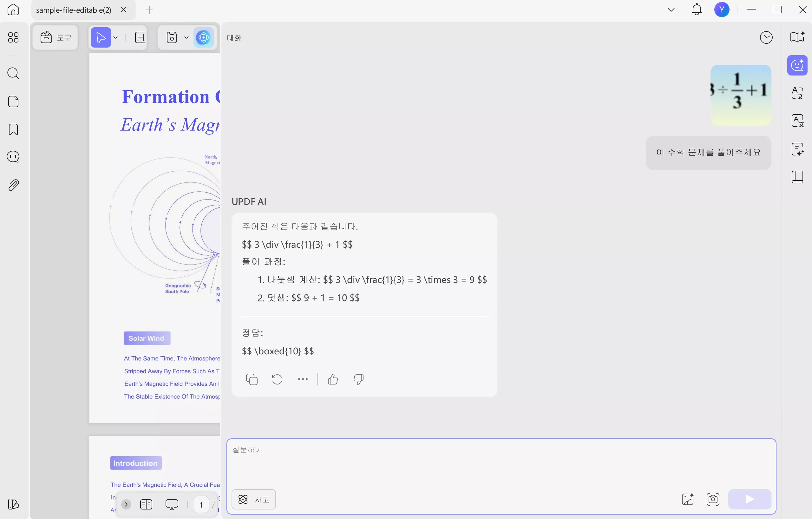Viewport: 812px width, 519px height.
Task: Expand the save options dropdown arrow
Action: 187,37
